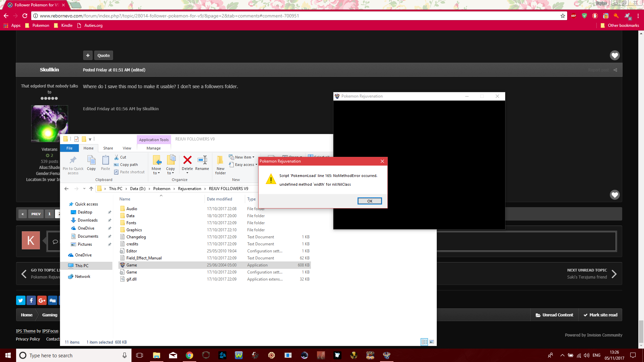
Task: Click Unread Content link
Action: coord(554,315)
